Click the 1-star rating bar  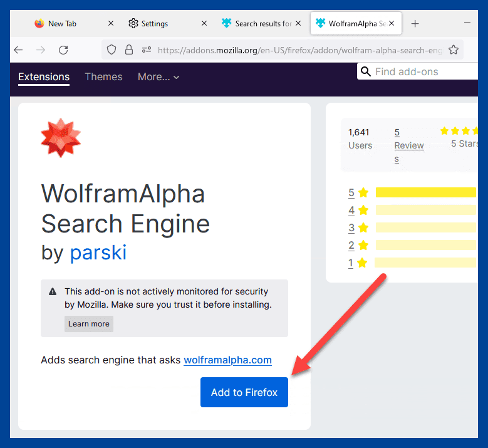pyautogui.click(x=425, y=263)
